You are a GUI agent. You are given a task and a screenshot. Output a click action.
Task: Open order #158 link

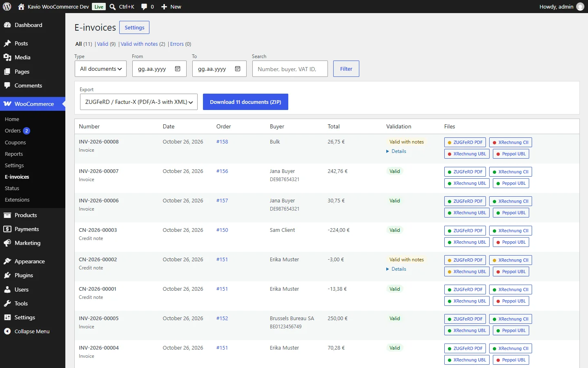(x=222, y=142)
